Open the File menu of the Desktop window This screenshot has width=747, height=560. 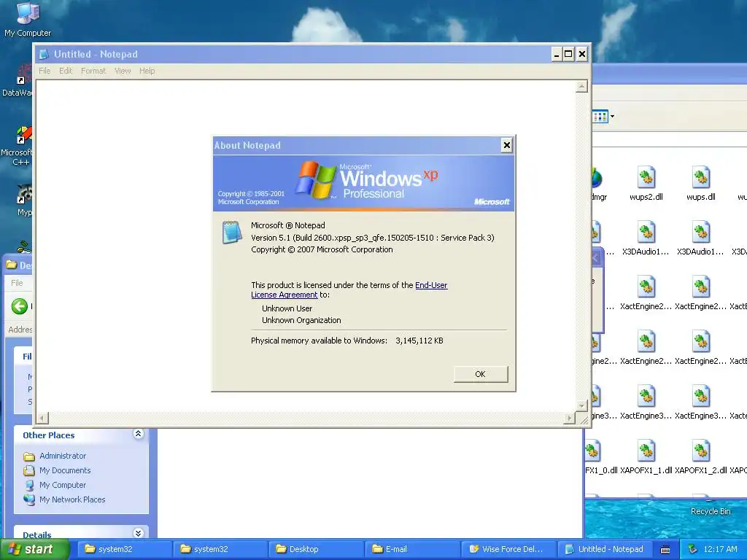point(17,283)
